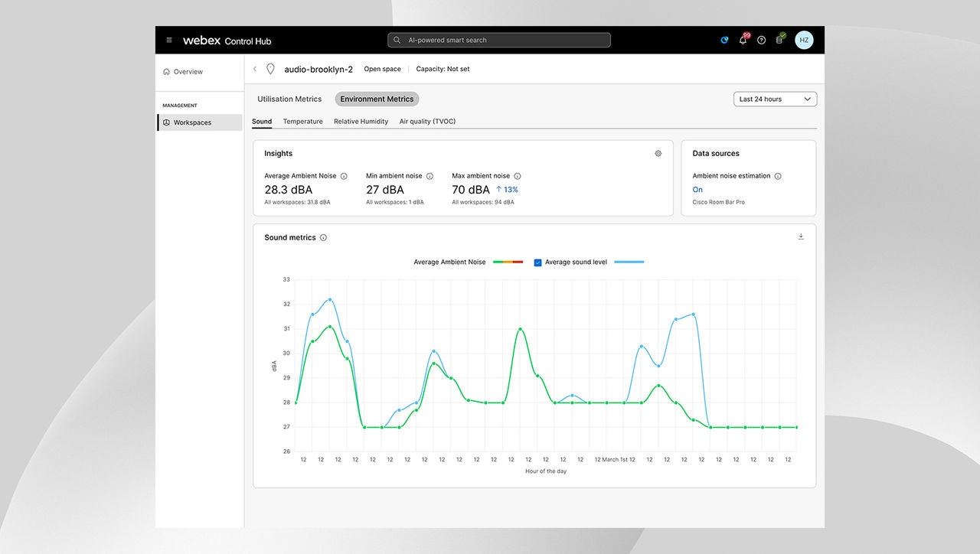The height and width of the screenshot is (554, 980).
Task: Open the Last 24 hours dropdown
Action: pyautogui.click(x=775, y=99)
